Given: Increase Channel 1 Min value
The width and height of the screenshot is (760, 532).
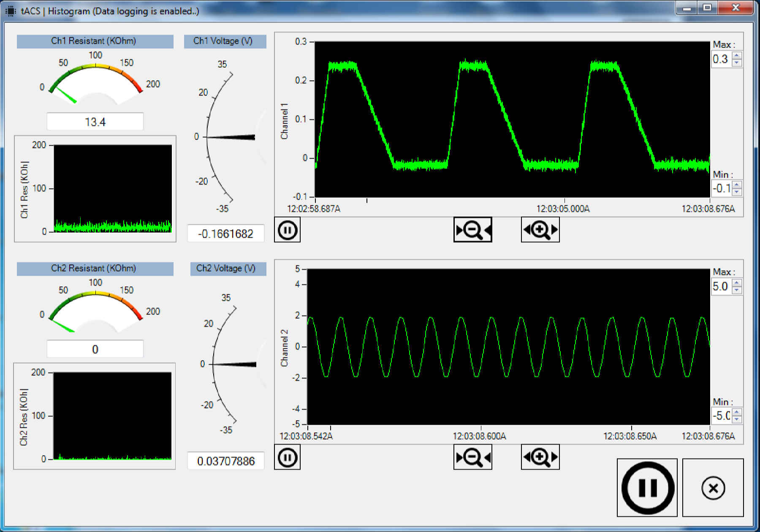Looking at the screenshot, I should click(x=737, y=185).
